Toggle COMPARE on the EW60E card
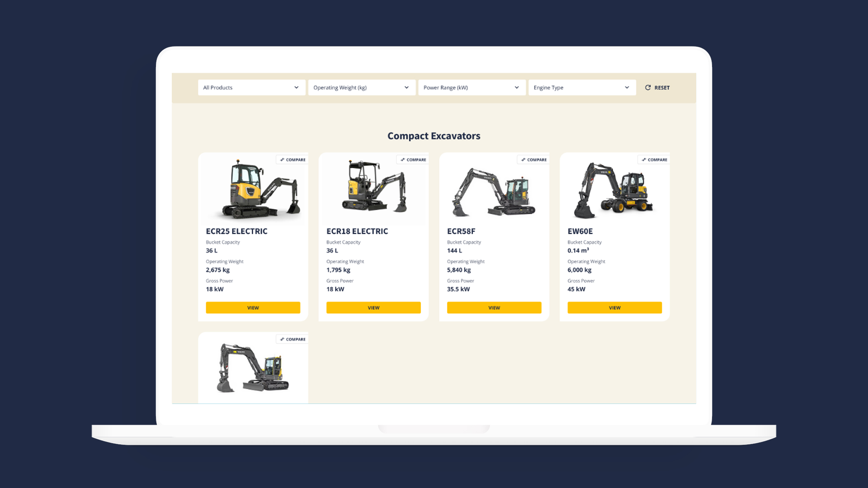 point(654,160)
